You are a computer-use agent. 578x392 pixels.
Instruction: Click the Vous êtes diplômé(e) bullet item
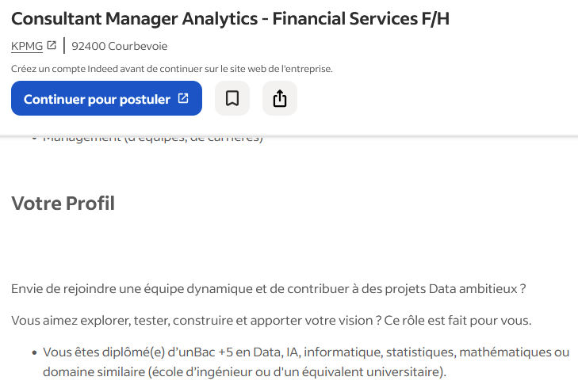[x=306, y=362]
